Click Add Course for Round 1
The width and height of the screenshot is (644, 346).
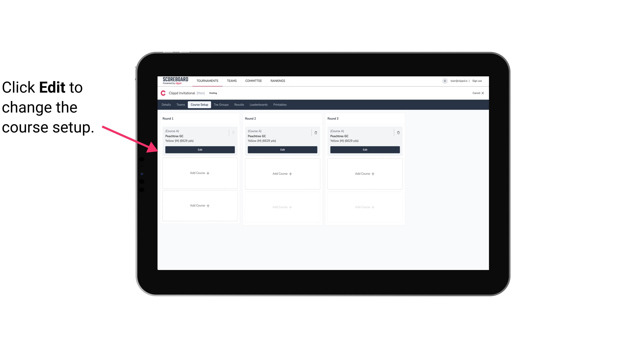[x=200, y=173]
